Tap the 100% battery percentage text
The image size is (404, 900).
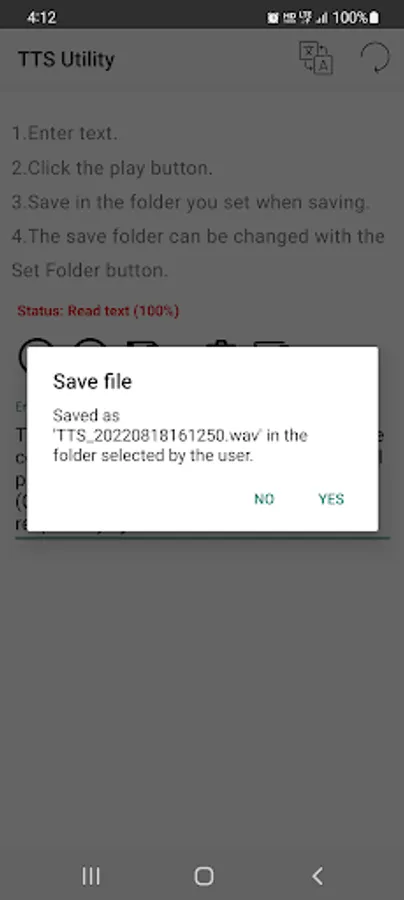349,18
